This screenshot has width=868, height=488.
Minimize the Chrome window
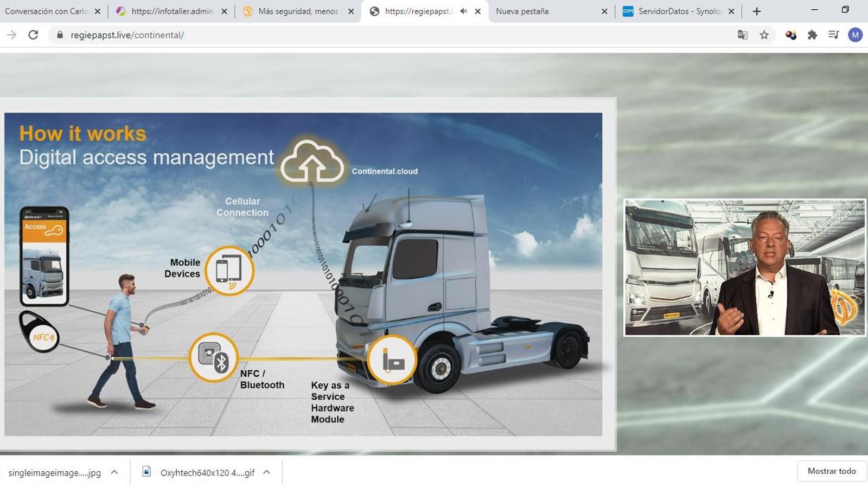tap(814, 10)
